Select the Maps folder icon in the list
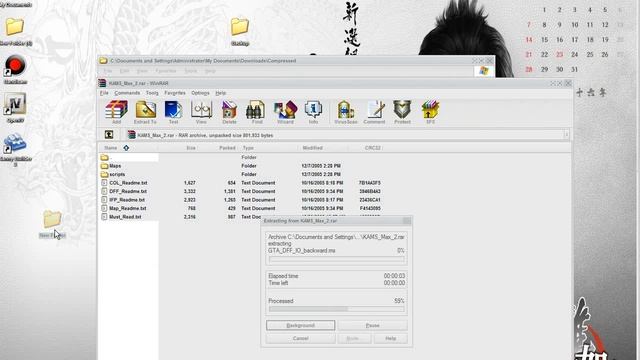This screenshot has width=640, height=360. pyautogui.click(x=104, y=166)
